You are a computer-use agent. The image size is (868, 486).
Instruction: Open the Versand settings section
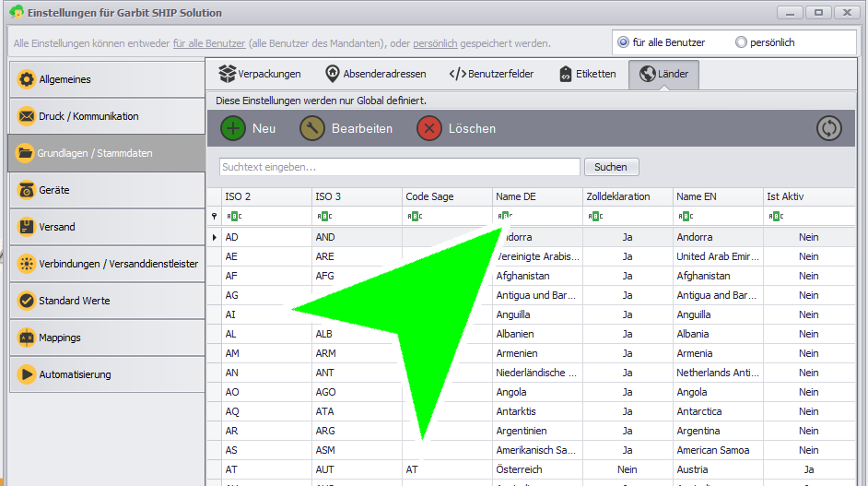pos(108,227)
